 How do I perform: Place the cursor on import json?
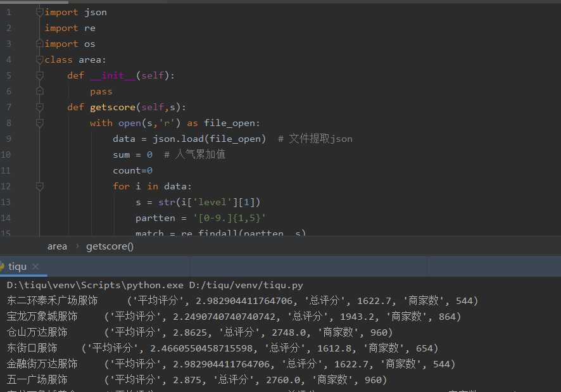click(x=75, y=12)
